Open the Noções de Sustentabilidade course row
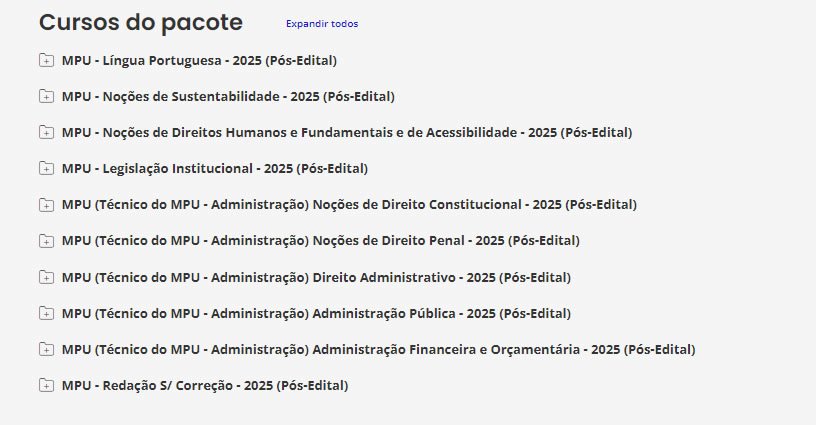 pyautogui.click(x=228, y=96)
